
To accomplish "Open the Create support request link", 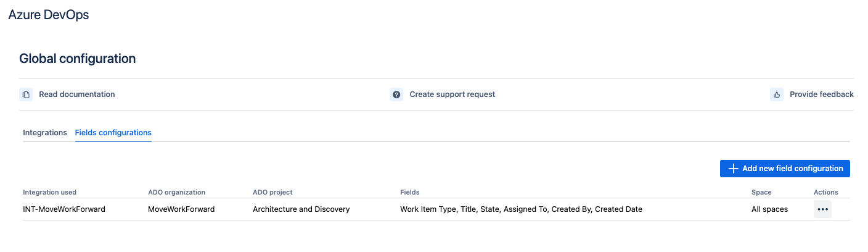I will [x=452, y=94].
